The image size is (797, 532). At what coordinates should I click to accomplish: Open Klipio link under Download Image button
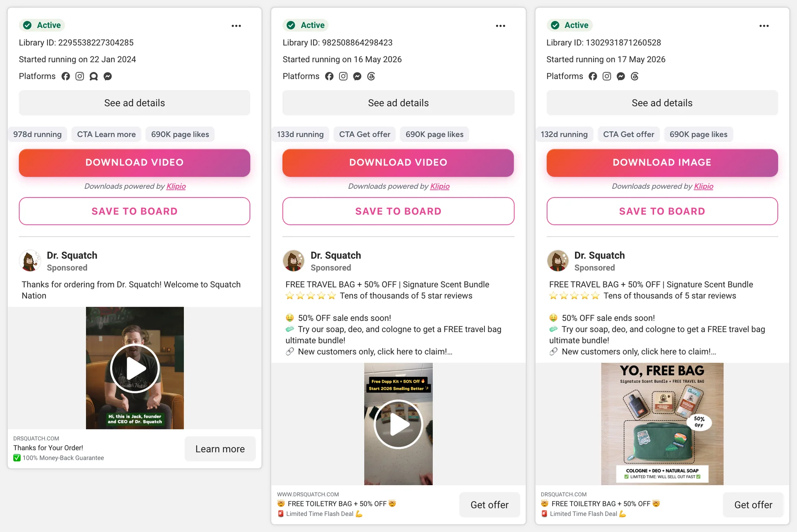point(704,186)
